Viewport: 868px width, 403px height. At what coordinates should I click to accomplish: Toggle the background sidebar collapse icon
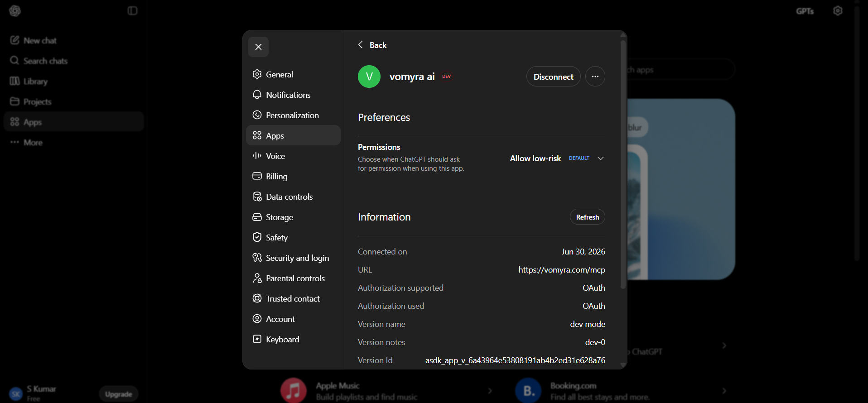[x=132, y=11]
